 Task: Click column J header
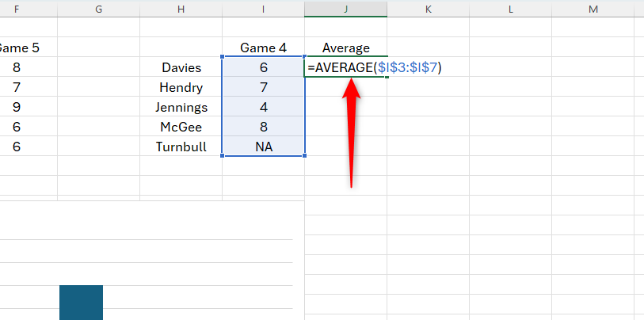[x=346, y=9]
